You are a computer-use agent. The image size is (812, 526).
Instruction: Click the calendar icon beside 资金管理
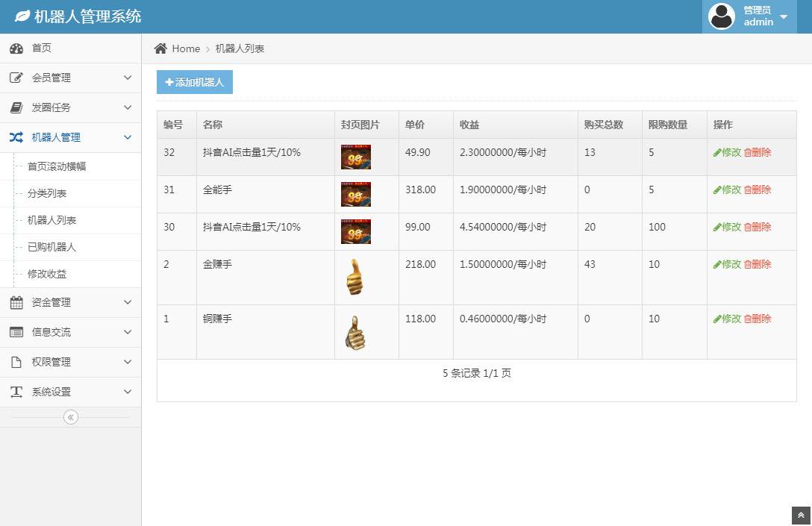click(16, 302)
